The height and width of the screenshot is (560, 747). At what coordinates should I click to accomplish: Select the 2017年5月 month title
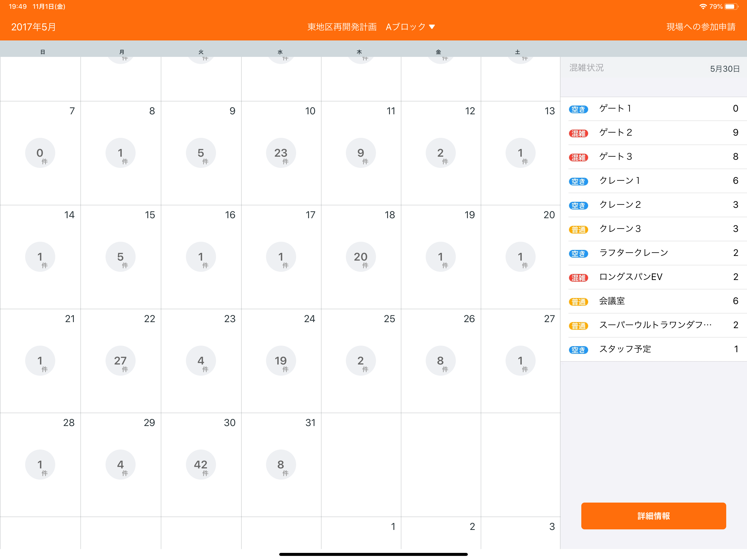pyautogui.click(x=33, y=27)
